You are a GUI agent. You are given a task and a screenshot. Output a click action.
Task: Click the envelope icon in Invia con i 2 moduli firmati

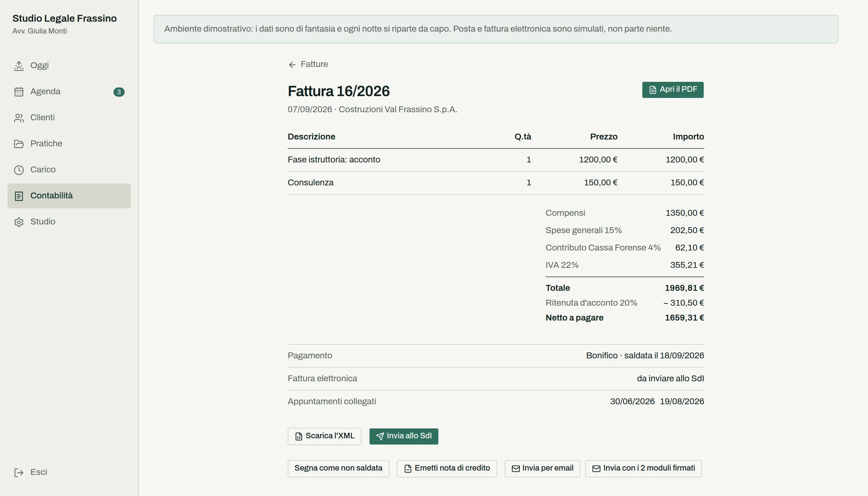(x=596, y=469)
